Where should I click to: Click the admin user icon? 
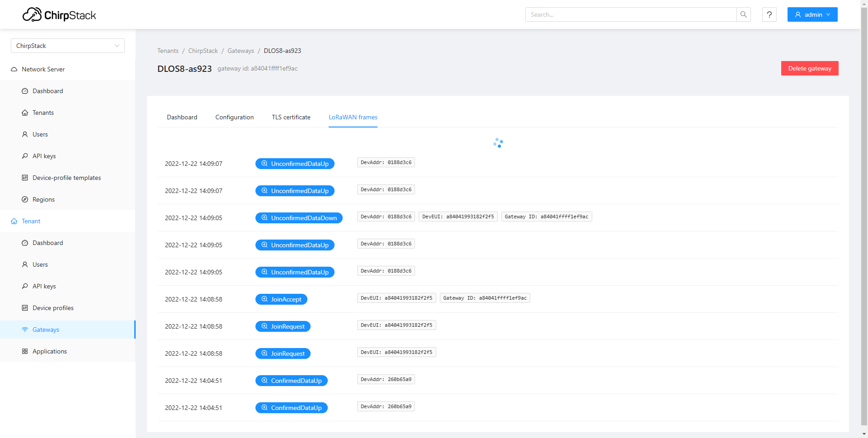[798, 14]
